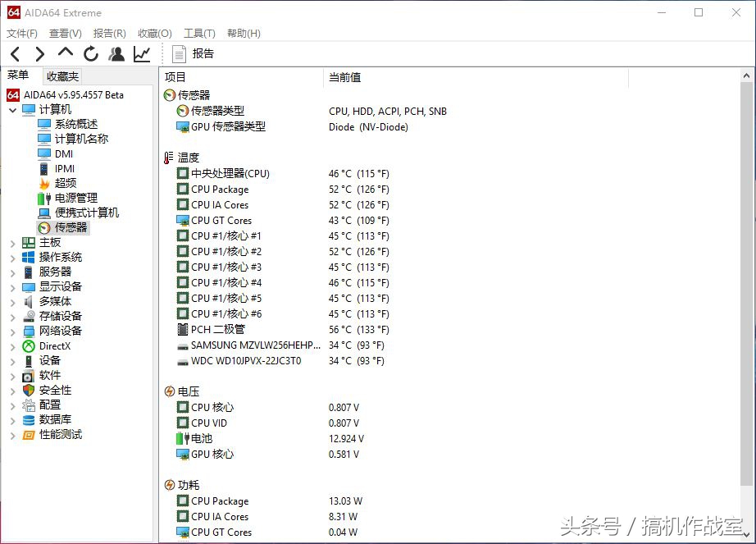
Task: Refresh the sensor readings with the refresh icon
Action: [90, 54]
